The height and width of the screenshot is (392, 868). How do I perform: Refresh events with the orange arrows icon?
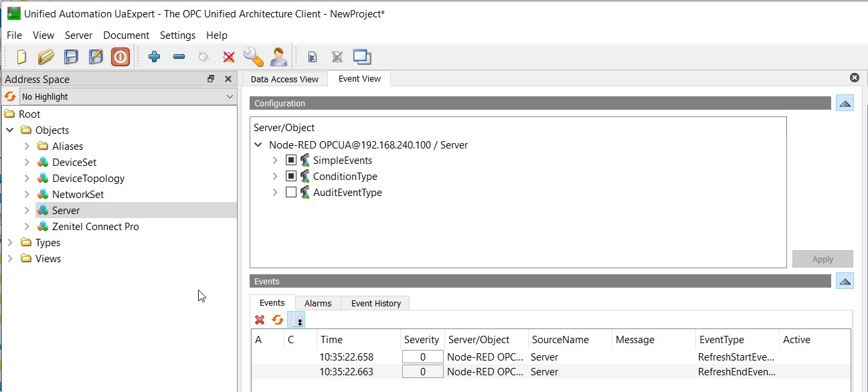(x=278, y=320)
